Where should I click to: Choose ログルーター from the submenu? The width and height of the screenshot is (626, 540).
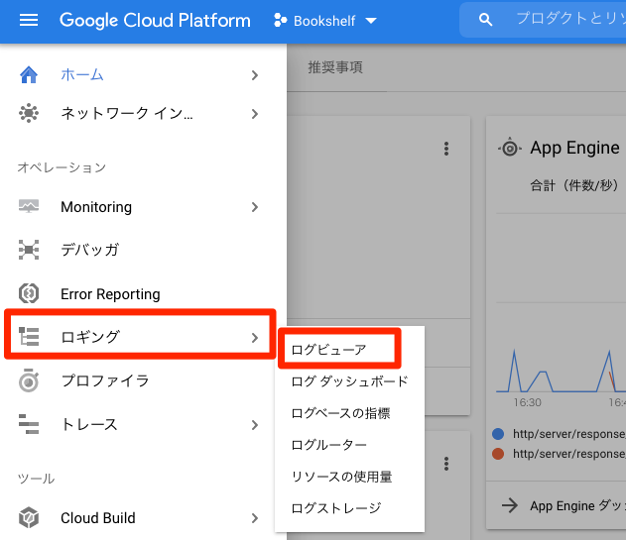coord(329,445)
